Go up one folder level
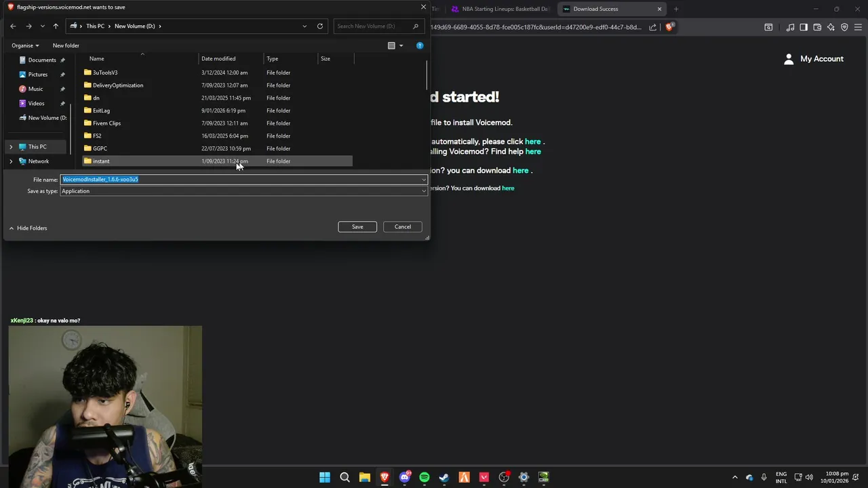868x488 pixels. [56, 26]
